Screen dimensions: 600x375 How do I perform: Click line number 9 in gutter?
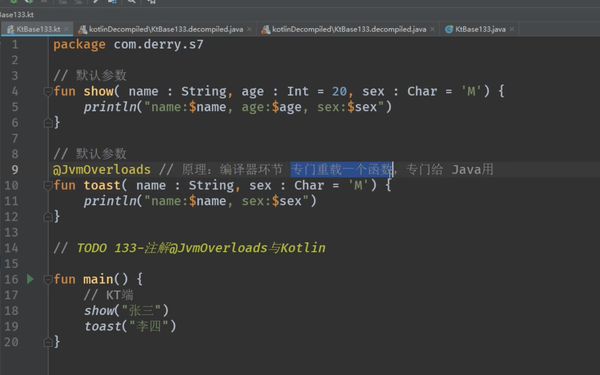point(15,170)
